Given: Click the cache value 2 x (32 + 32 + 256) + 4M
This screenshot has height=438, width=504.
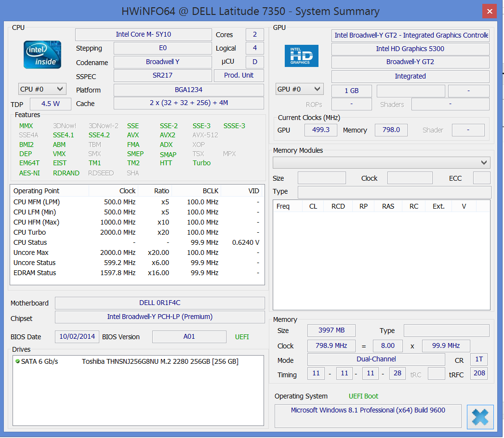Looking at the screenshot, I should 189,103.
